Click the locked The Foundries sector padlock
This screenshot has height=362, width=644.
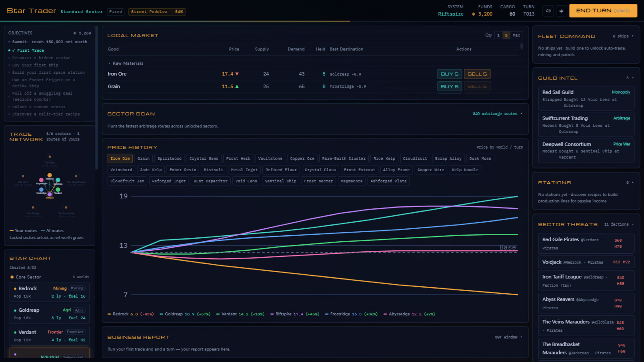coord(66,207)
